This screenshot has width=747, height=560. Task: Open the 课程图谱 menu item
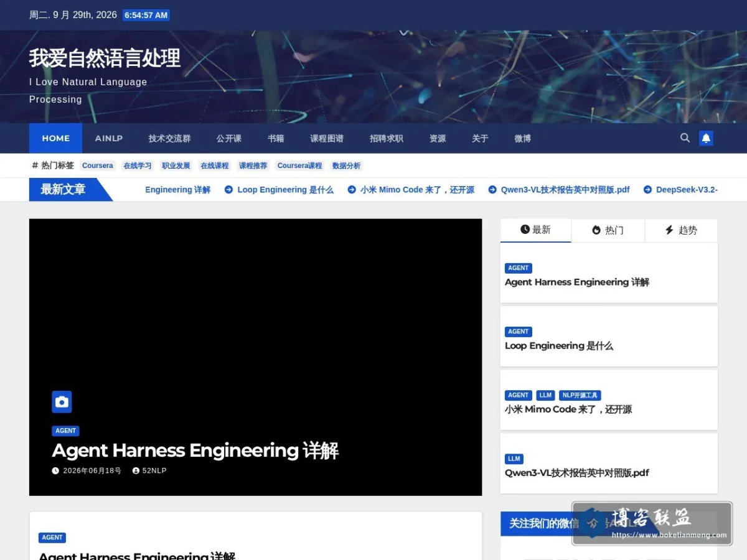327,138
